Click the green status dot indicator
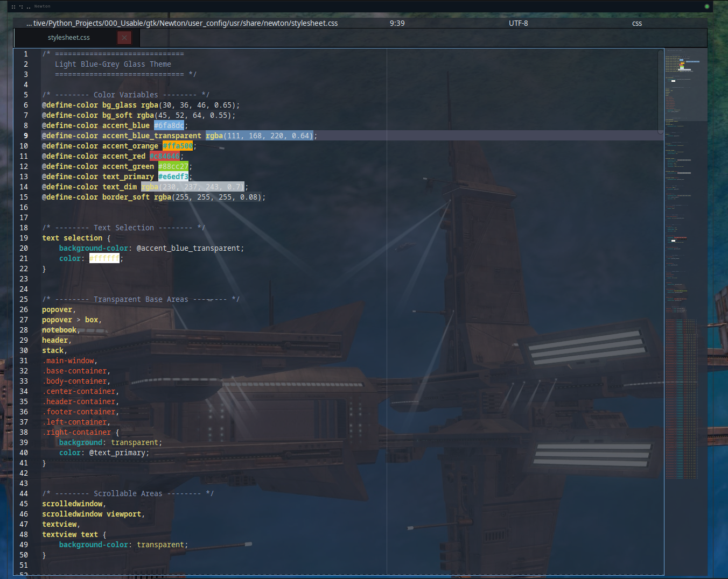The height and width of the screenshot is (579, 728). point(706,6)
